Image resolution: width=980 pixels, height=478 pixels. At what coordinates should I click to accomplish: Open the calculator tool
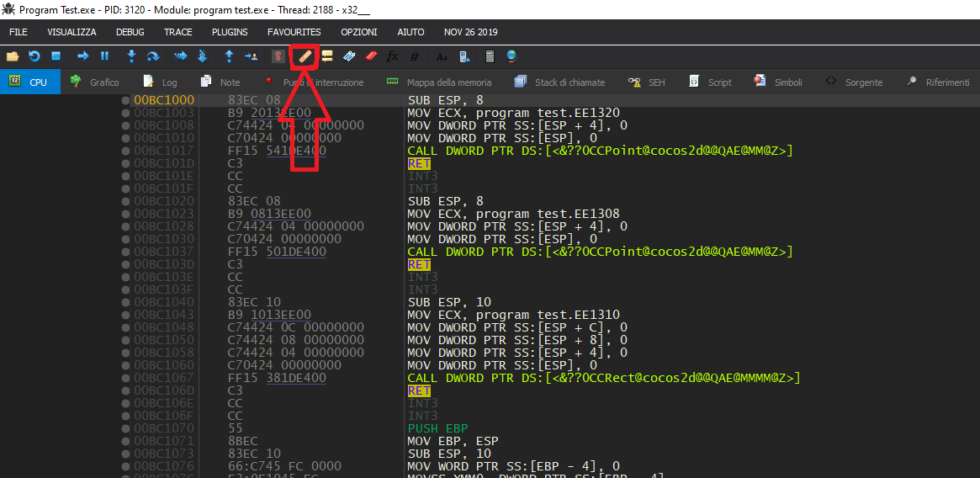coord(490,56)
